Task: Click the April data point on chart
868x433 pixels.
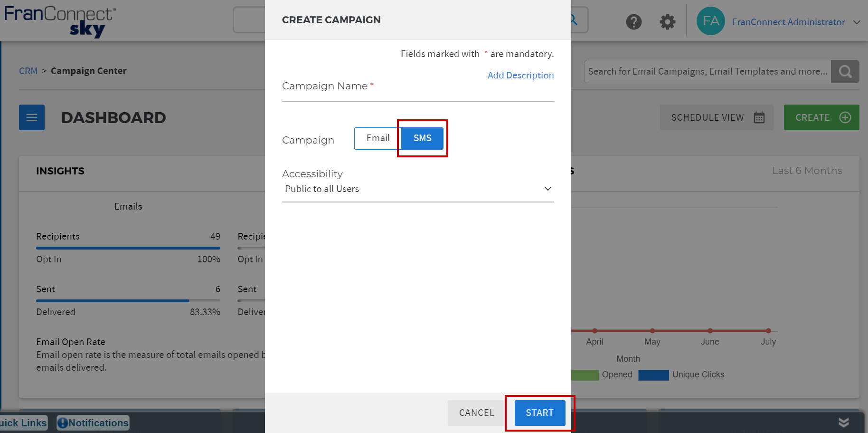Action: click(x=594, y=331)
